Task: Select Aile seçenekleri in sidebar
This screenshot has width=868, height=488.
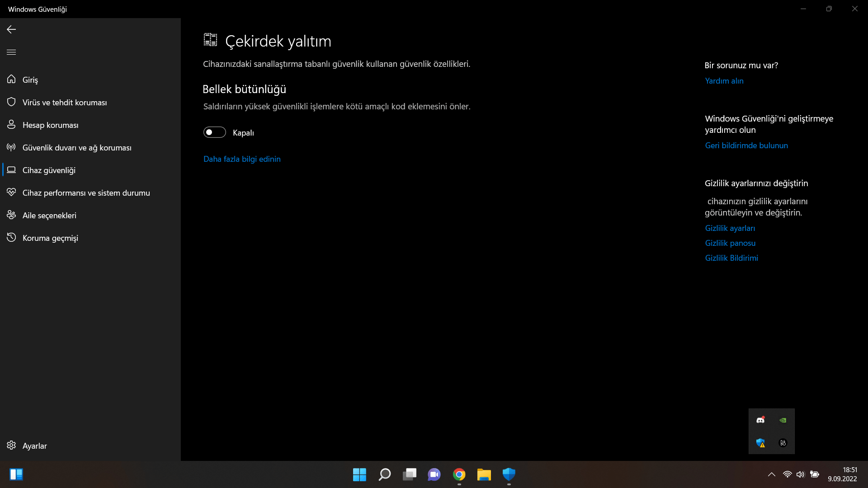Action: coord(49,215)
